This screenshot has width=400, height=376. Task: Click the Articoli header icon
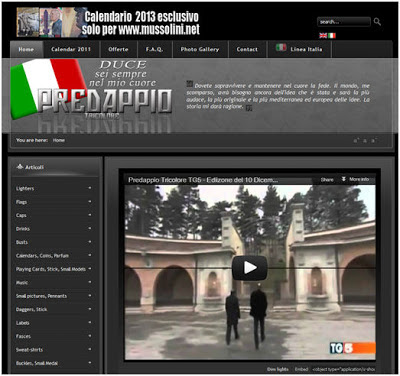20,167
